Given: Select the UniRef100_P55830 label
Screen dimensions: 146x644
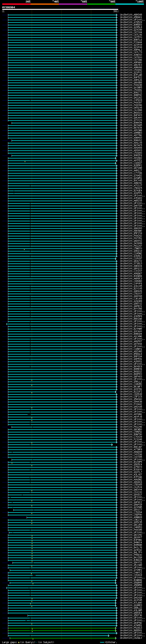Looking at the screenshot, I should 131,555.
